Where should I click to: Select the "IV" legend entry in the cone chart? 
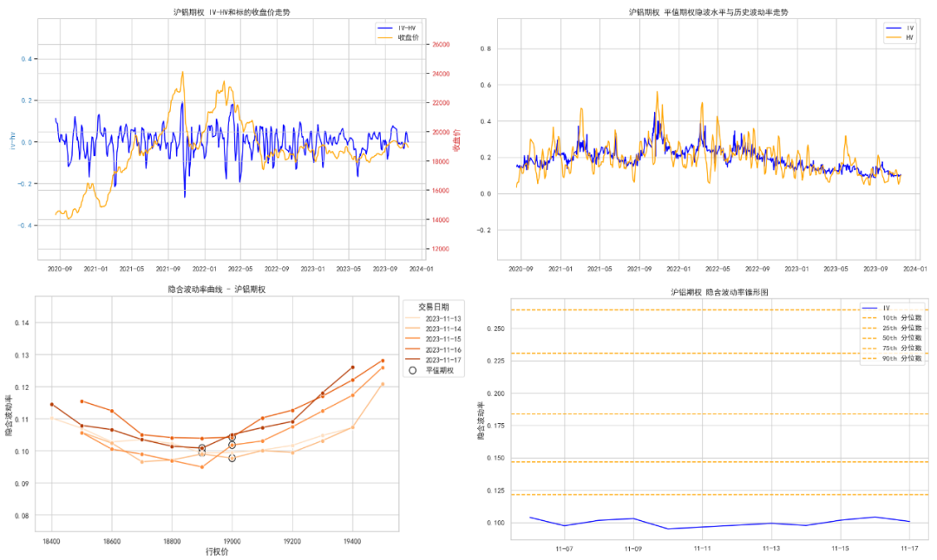[x=876, y=308]
